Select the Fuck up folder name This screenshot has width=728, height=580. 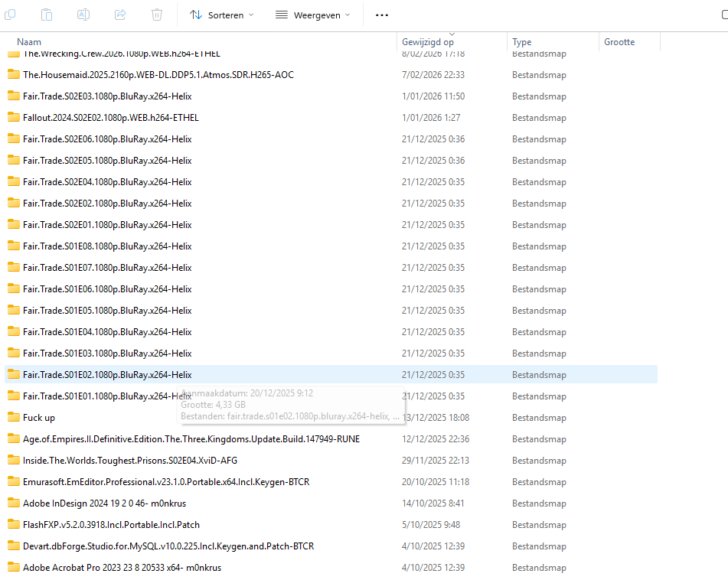tap(39, 418)
